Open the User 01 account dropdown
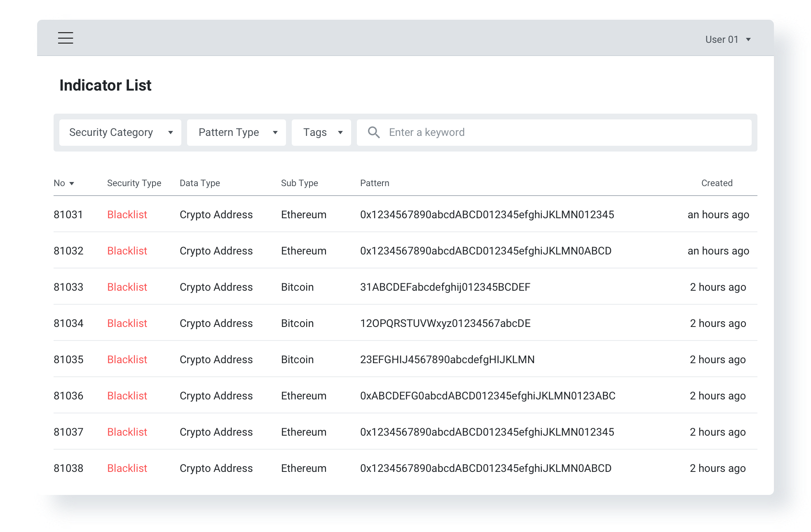The width and height of the screenshot is (811, 532). pyautogui.click(x=728, y=40)
